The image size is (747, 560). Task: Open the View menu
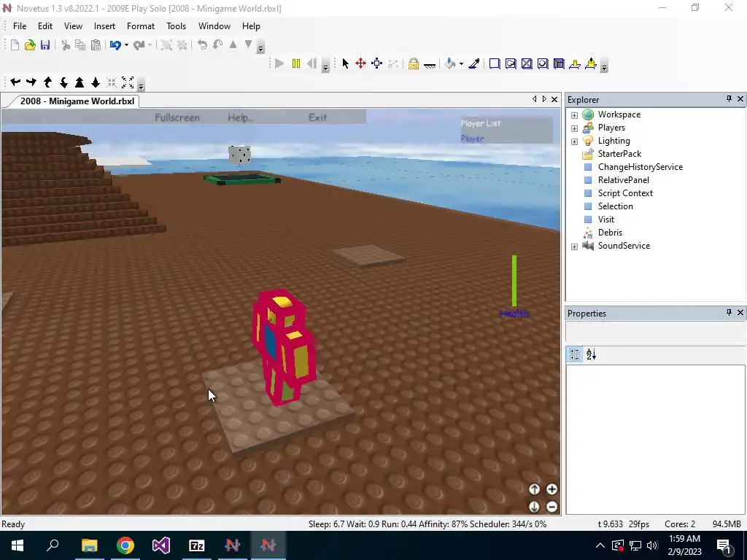coord(73,26)
